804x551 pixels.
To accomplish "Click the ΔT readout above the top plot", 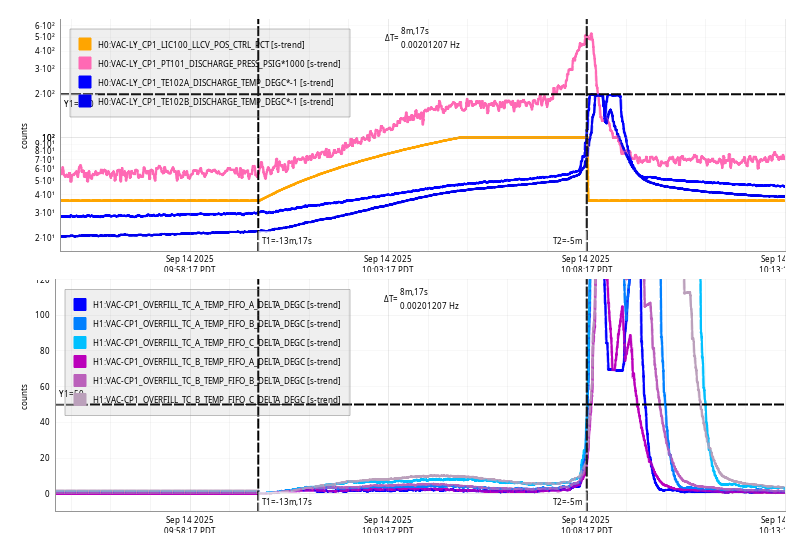I will (422, 39).
